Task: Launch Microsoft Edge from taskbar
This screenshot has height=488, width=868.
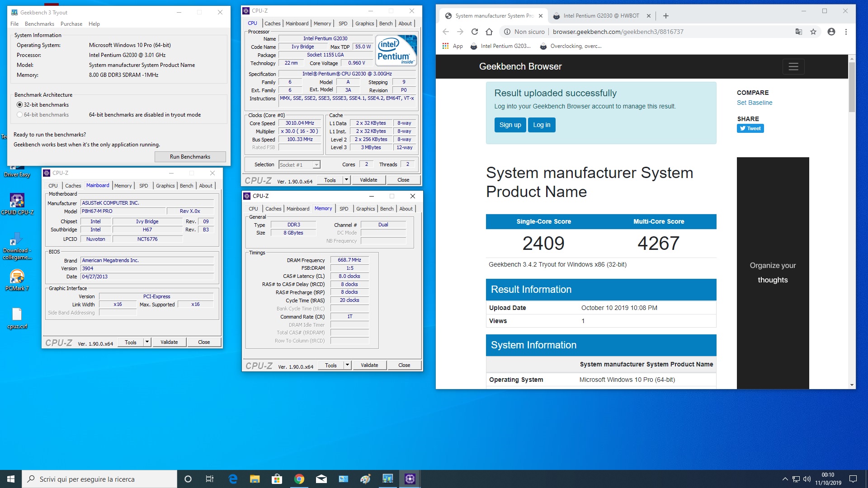Action: coord(233,479)
